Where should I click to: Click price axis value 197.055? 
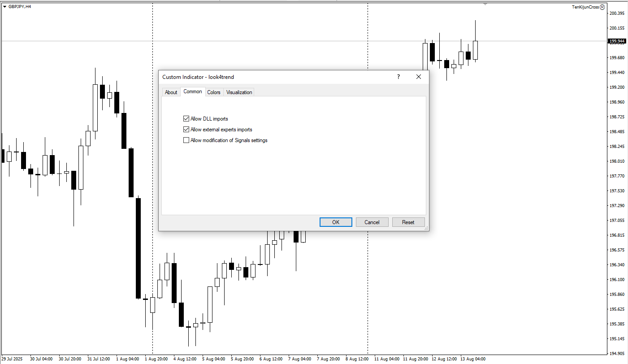617,221
